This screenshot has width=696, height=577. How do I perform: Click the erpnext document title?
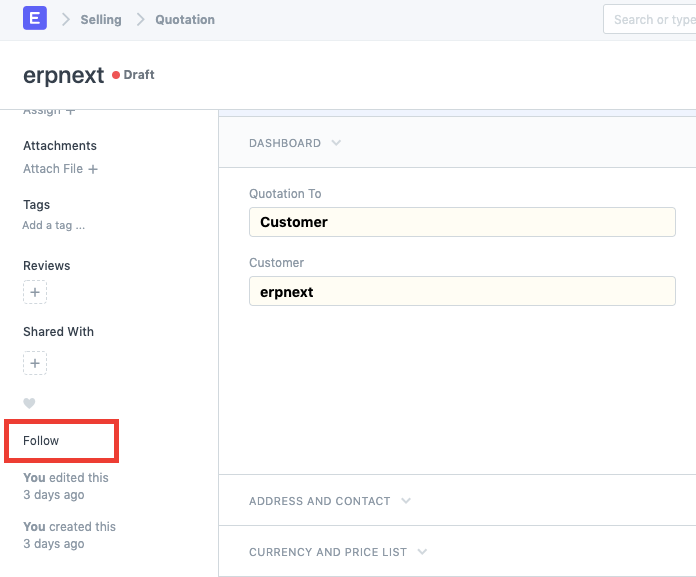(63, 76)
